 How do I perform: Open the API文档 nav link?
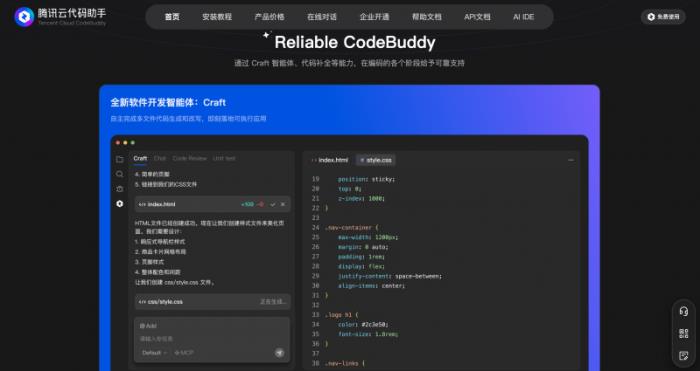pos(477,17)
